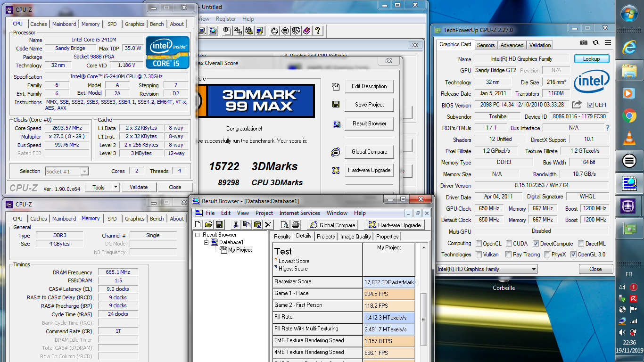Toggle the DirectCompute checkbox
Image resolution: width=644 pixels, height=362 pixels.
536,244
